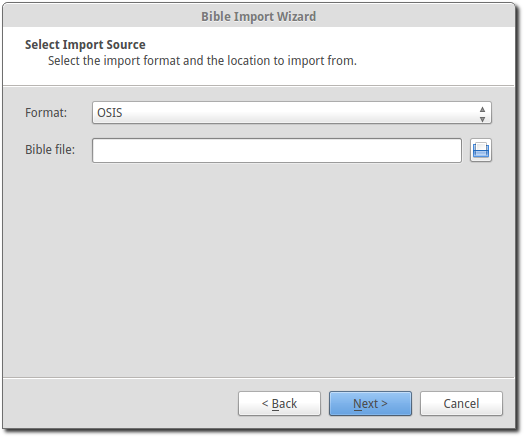This screenshot has width=524, height=437.
Task: Click the < Back button
Action: pyautogui.click(x=279, y=404)
